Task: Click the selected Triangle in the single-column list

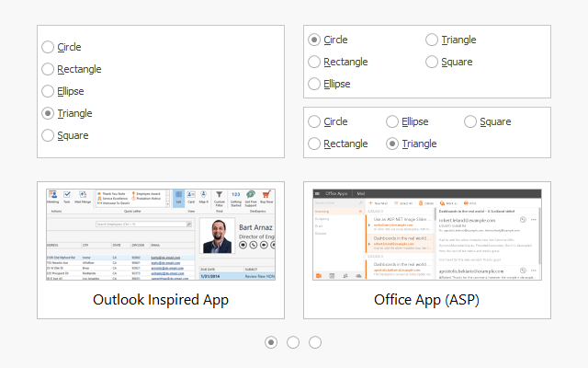Action: point(49,113)
